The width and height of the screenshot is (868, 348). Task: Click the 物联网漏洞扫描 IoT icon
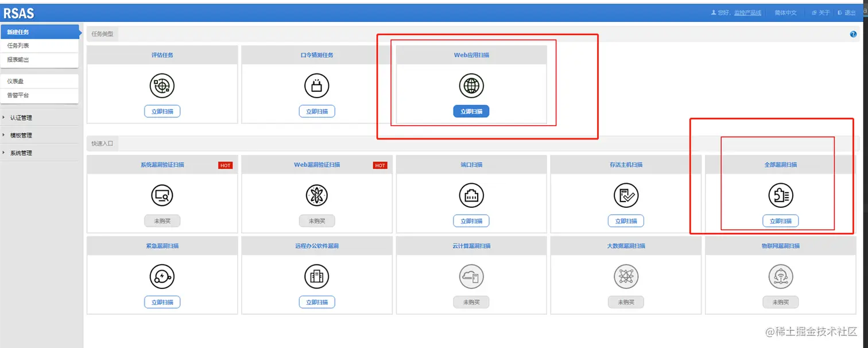pyautogui.click(x=781, y=277)
